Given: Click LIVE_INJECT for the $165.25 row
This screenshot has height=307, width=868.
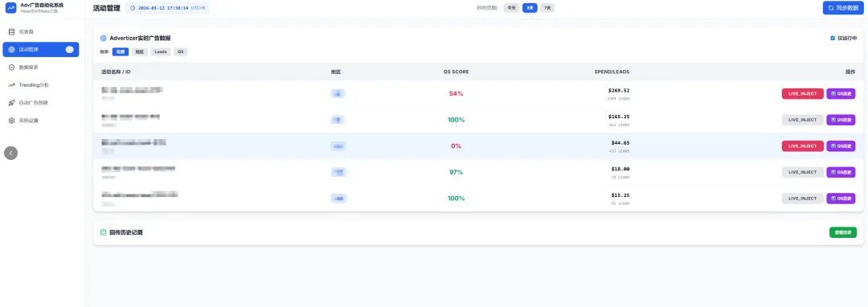Looking at the screenshot, I should pyautogui.click(x=803, y=120).
